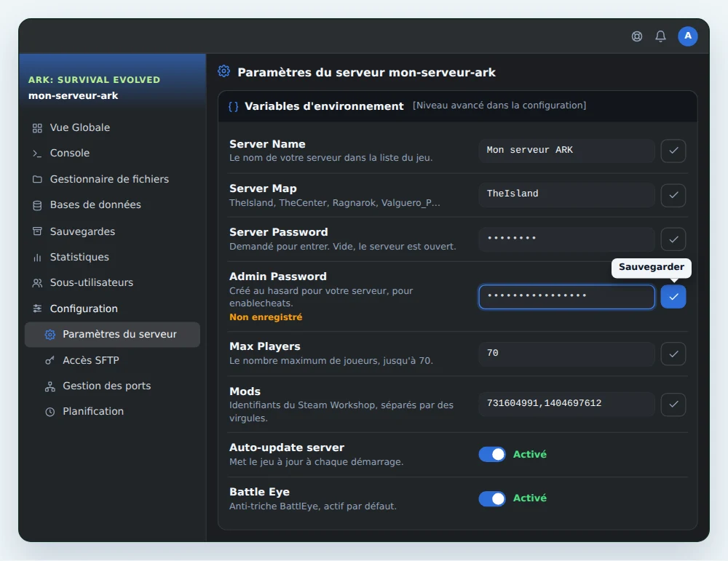Save the Server Map value with checkmark
Viewport: 728px width, 561px height.
click(x=673, y=195)
